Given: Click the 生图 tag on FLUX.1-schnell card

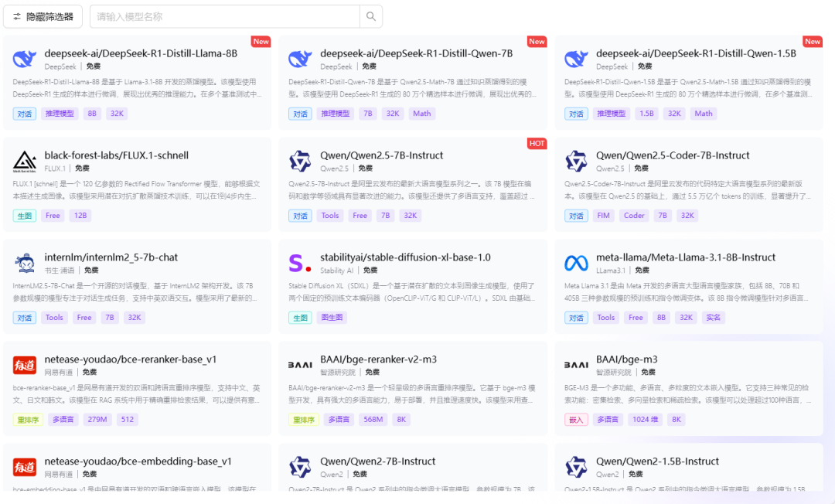Looking at the screenshot, I should [x=25, y=216].
